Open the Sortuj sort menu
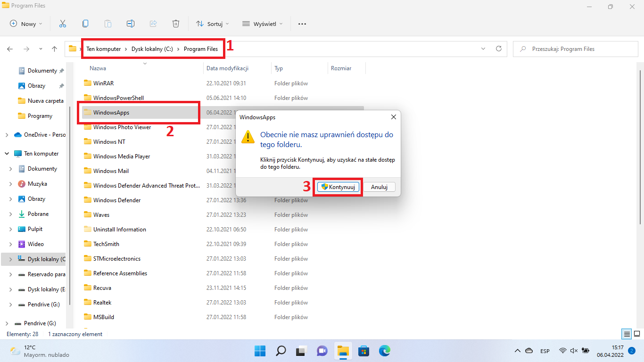 pyautogui.click(x=212, y=24)
